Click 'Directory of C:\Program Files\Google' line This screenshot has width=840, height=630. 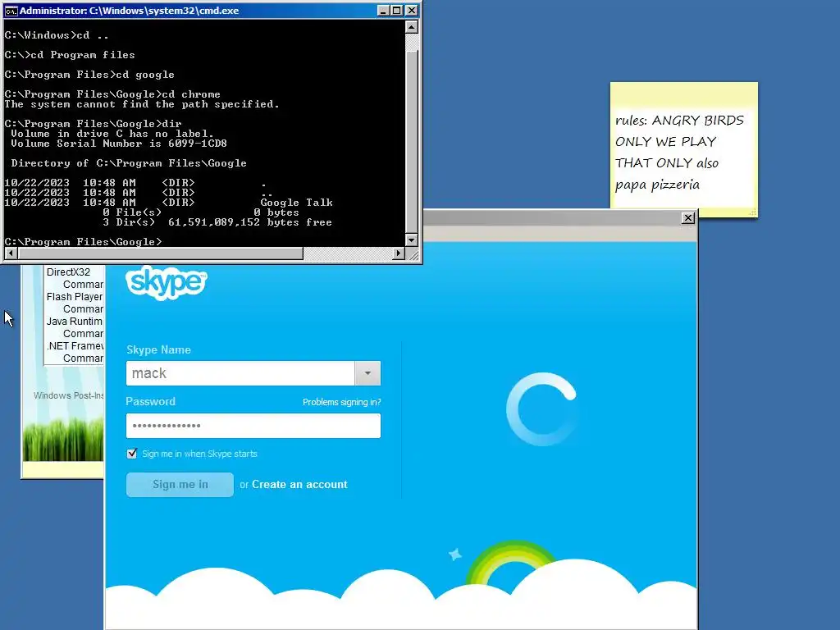[129, 163]
